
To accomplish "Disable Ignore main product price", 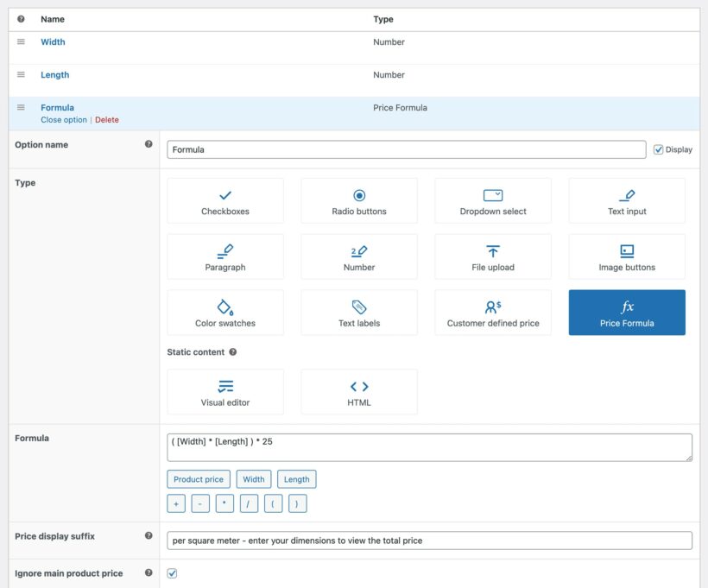I will coord(171,572).
